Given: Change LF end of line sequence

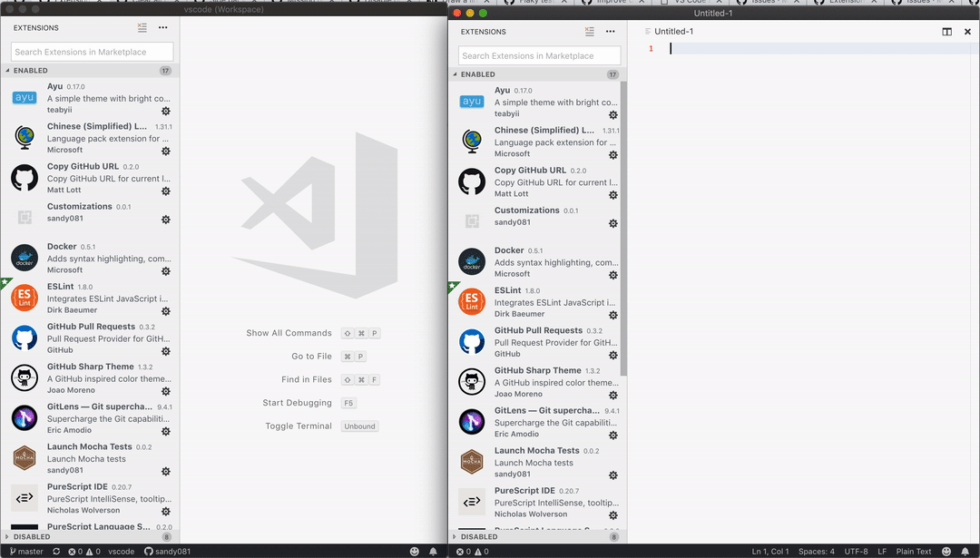Looking at the screenshot, I should pyautogui.click(x=882, y=551).
